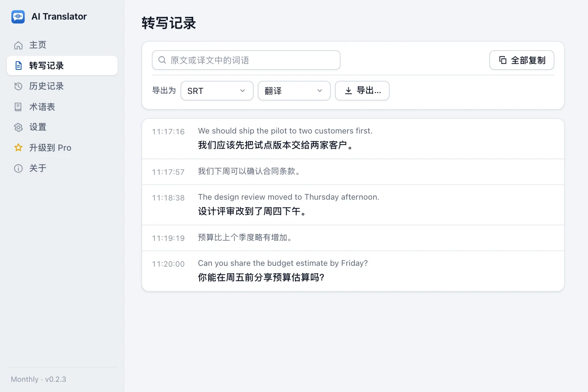This screenshot has height=392, width=588.
Task: Click the star icon beside 升级到 Pro
Action: tap(18, 147)
